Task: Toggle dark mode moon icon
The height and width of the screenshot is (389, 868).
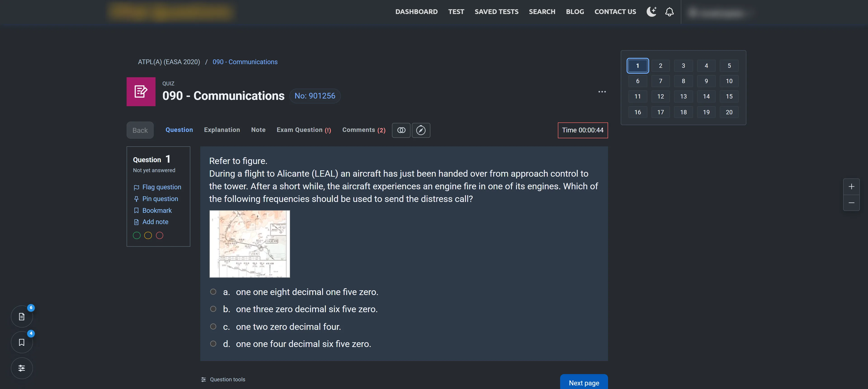Action: [x=651, y=12]
